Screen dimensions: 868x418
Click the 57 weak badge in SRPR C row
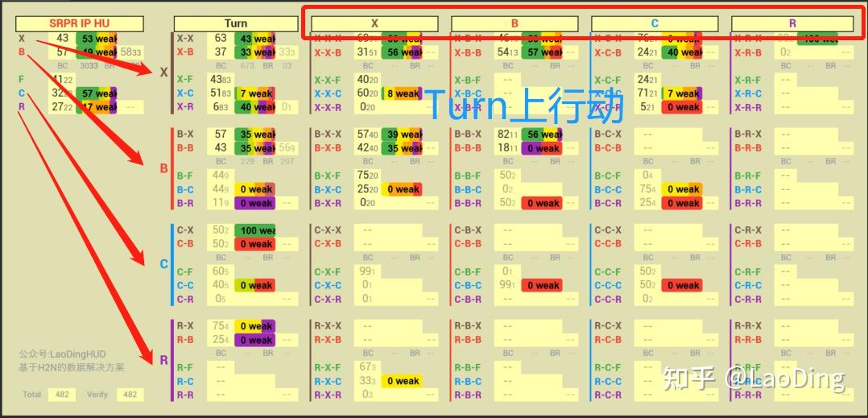click(x=97, y=93)
